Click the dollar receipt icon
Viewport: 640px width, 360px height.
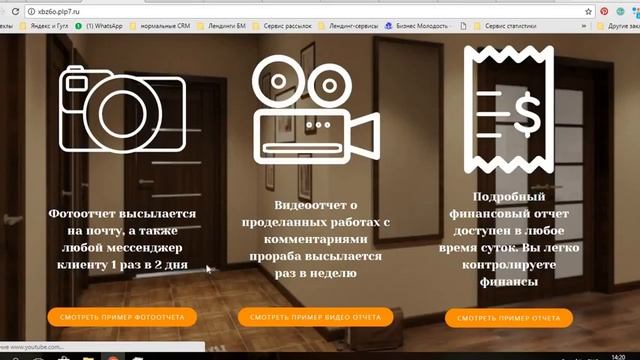[x=509, y=109]
